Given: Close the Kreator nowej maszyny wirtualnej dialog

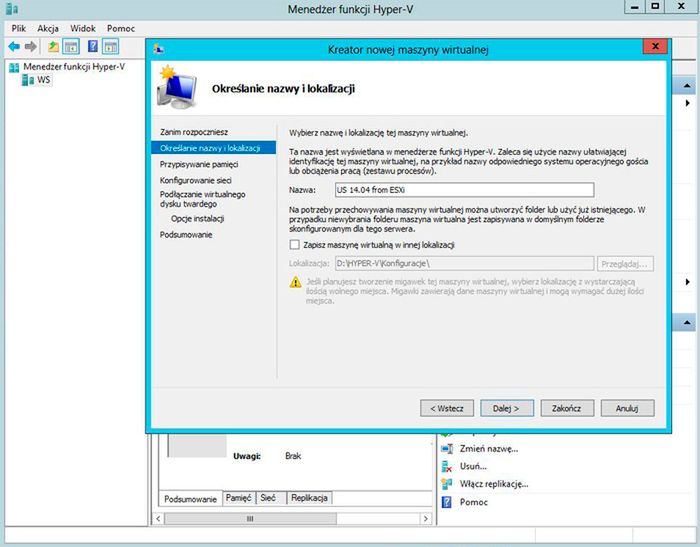Looking at the screenshot, I should (655, 46).
